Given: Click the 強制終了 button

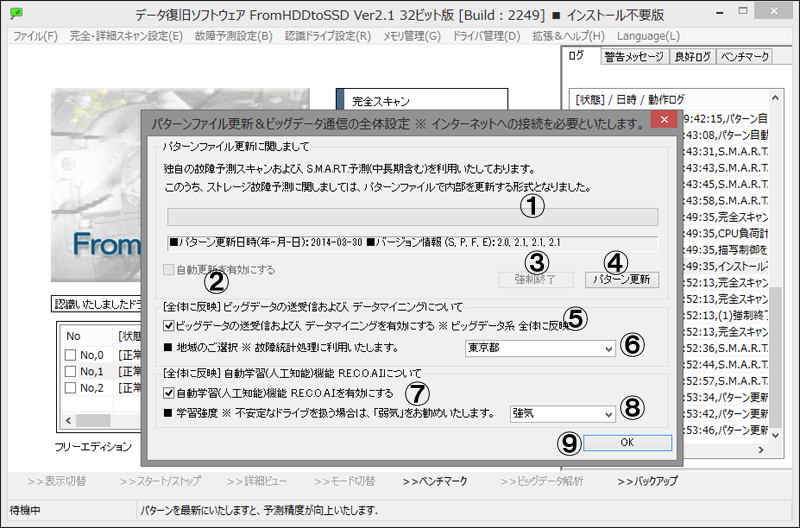Looking at the screenshot, I should 536,280.
